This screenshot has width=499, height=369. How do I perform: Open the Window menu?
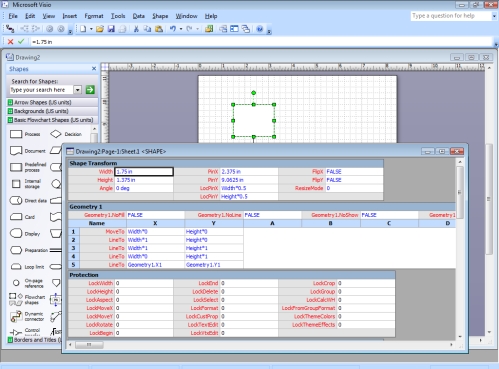(186, 16)
